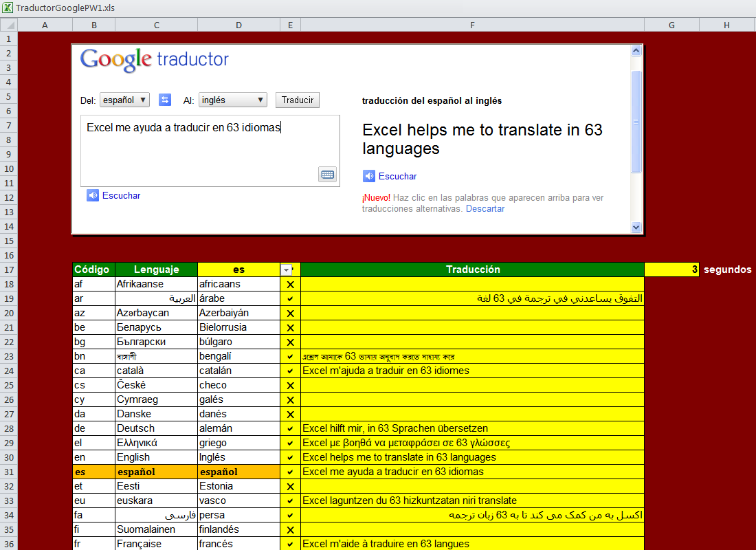Screen dimensions: 756x550
Task: Click the 'bg' code cell
Action: point(93,342)
